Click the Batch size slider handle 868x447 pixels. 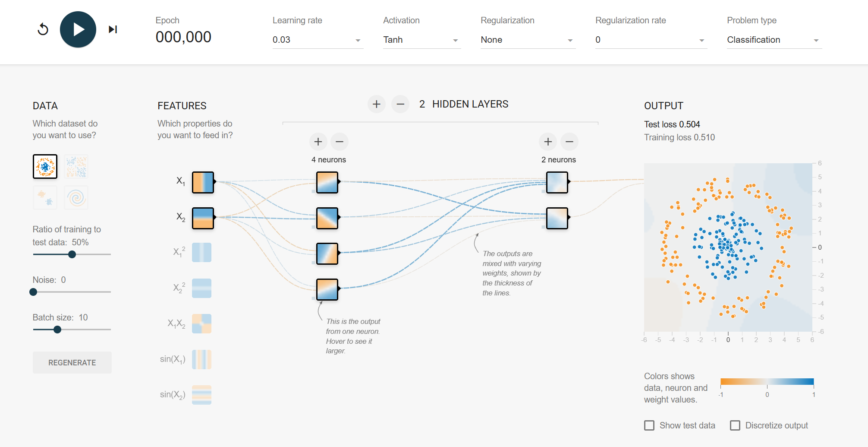pyautogui.click(x=57, y=330)
